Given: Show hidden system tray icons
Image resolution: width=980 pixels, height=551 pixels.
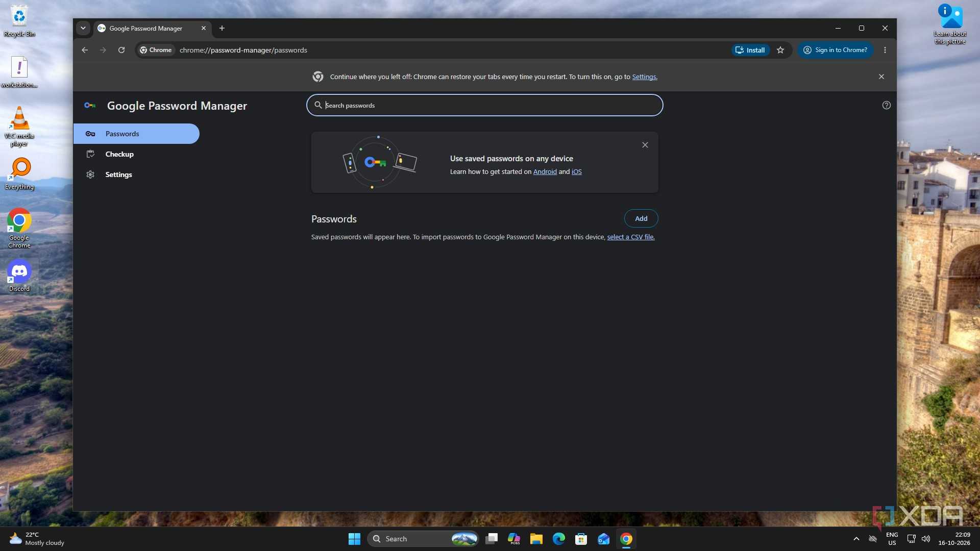Looking at the screenshot, I should [856, 539].
